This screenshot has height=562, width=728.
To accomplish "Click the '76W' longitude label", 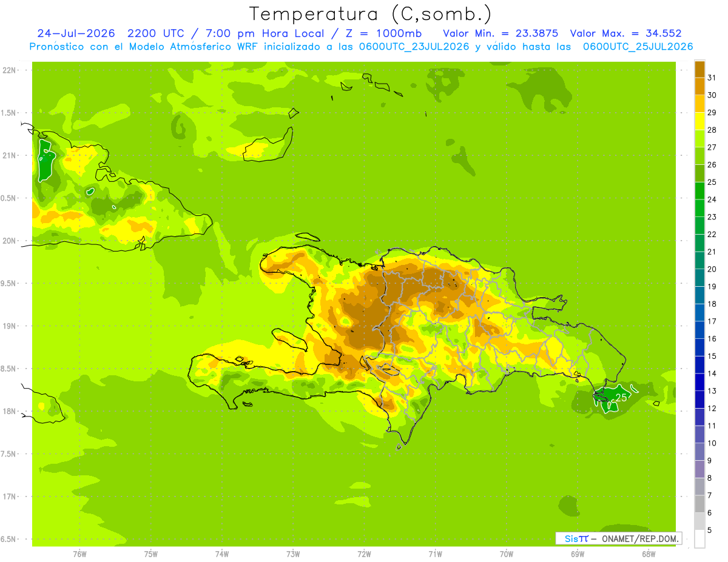I will coord(79,554).
